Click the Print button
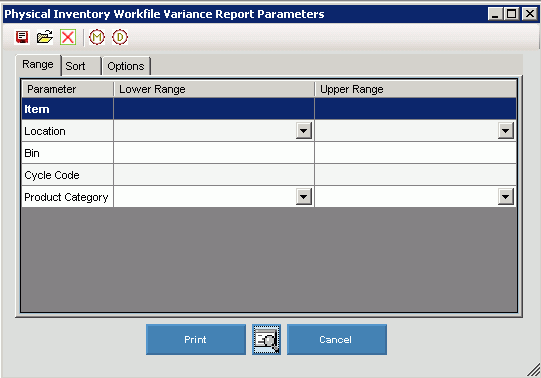 click(196, 339)
